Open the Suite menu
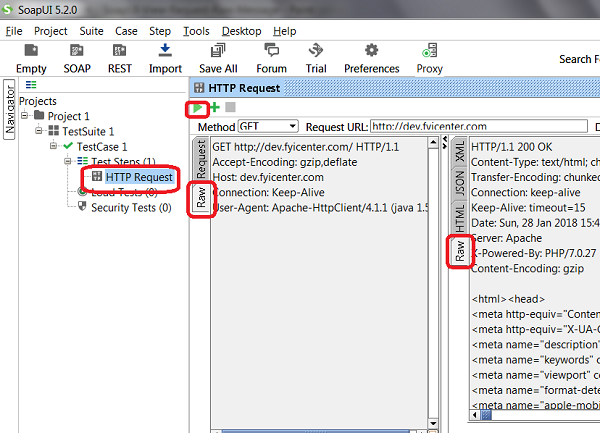Image resolution: width=600 pixels, height=433 pixels. [91, 31]
